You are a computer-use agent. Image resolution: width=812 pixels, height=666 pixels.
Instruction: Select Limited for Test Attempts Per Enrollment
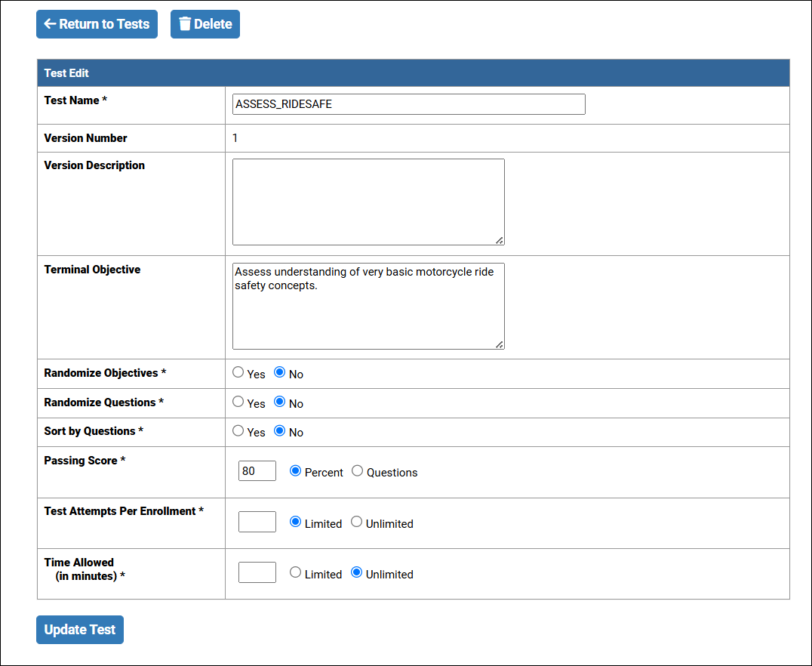(x=296, y=522)
